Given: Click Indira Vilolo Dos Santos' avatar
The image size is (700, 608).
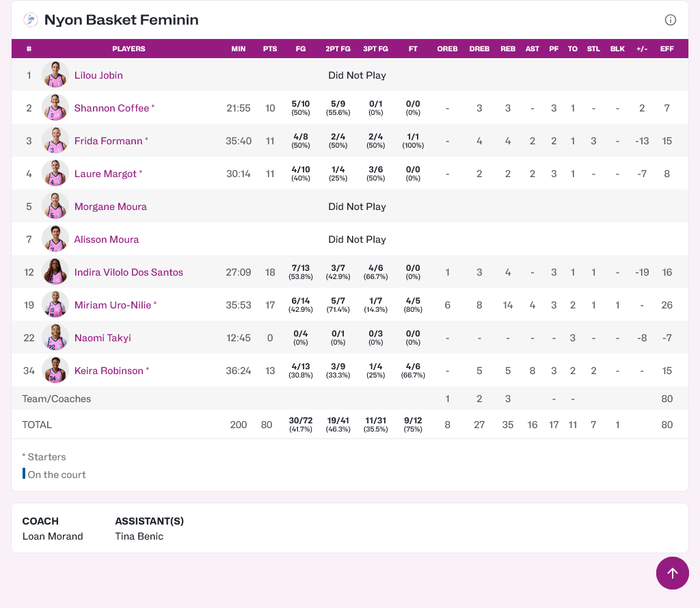Looking at the screenshot, I should pos(55,272).
